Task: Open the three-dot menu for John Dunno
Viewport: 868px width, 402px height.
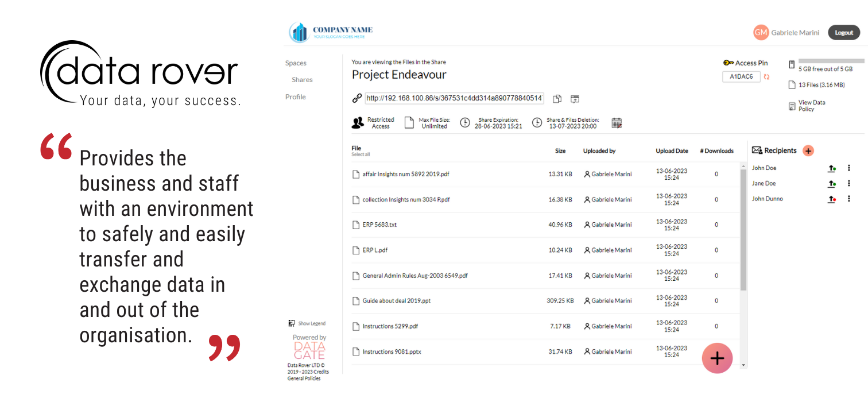Action: pos(849,199)
